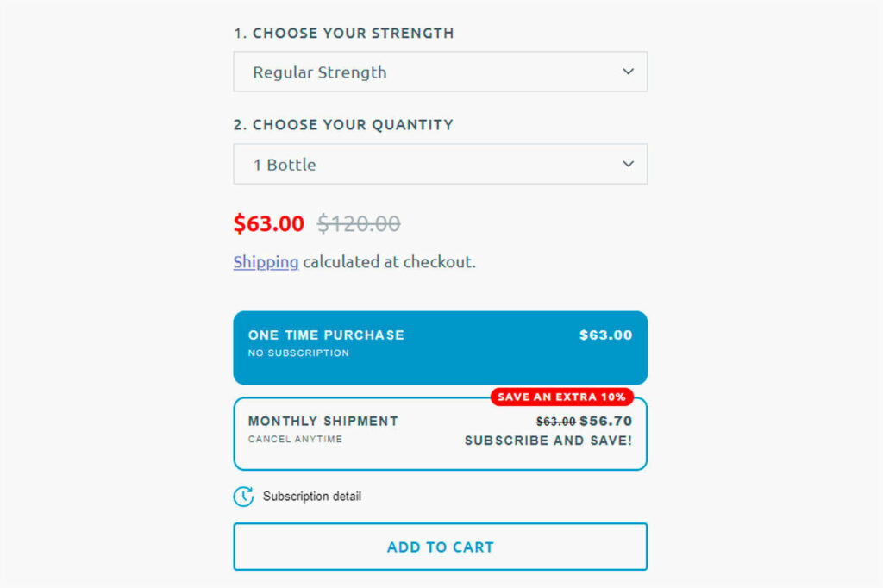Click the $56.70 discounted subscription price

[606, 422]
